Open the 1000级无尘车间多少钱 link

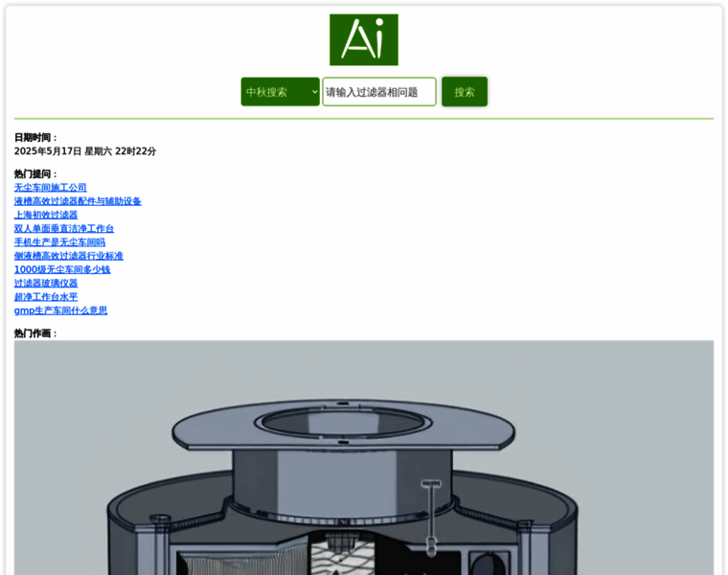pyautogui.click(x=61, y=269)
